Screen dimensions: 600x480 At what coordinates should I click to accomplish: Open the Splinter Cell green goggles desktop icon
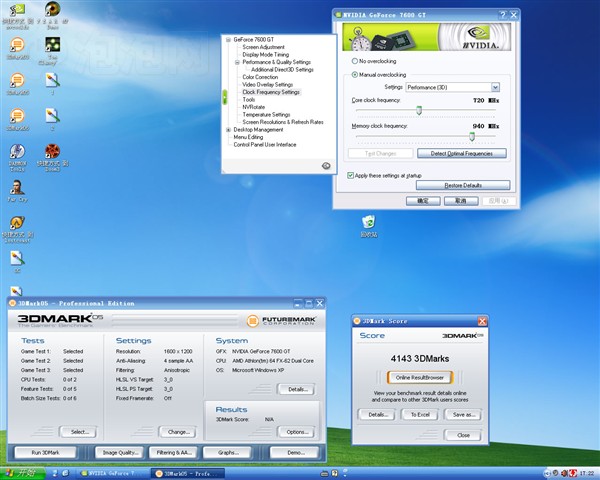point(52,44)
